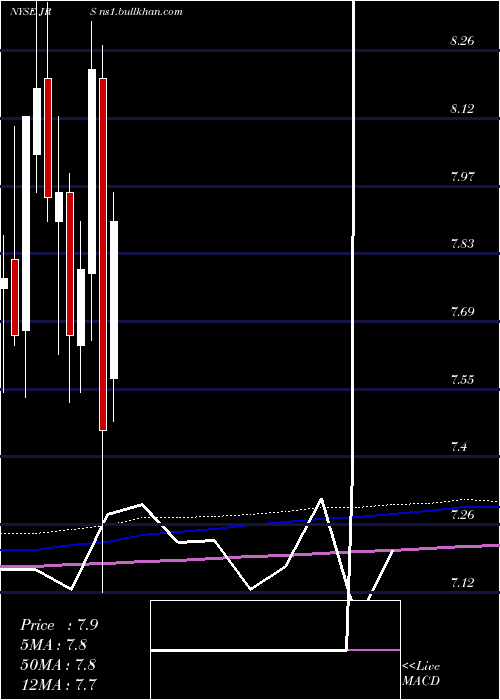Click the last white candlestick near 7.7
Viewport: 500px width, 700px height.
coord(114,300)
